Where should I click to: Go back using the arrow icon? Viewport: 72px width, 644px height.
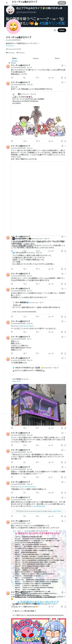7,3
